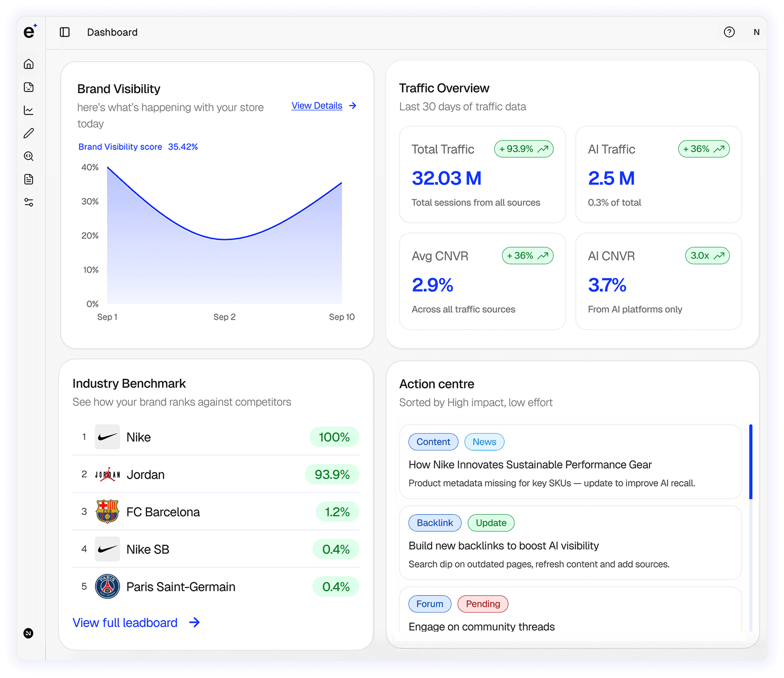Click the 3.7% AI CNVR value
Viewport: 784px width, 678px height.
tap(607, 285)
